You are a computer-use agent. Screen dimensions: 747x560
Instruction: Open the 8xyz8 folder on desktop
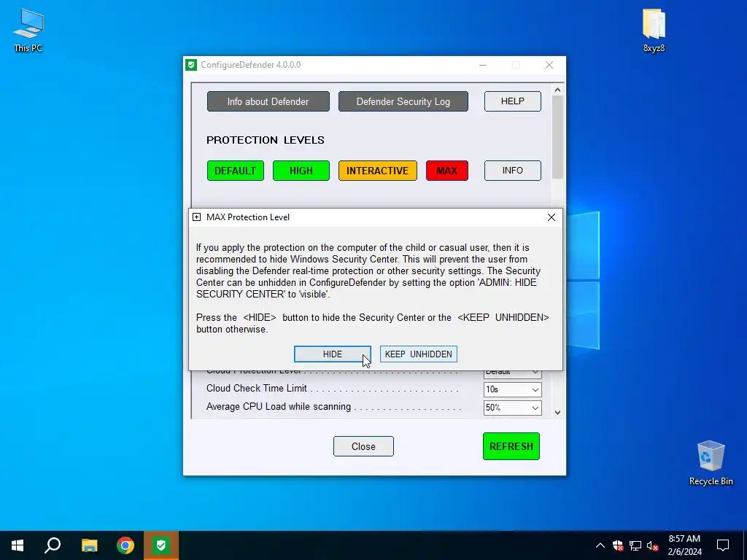coord(654,29)
